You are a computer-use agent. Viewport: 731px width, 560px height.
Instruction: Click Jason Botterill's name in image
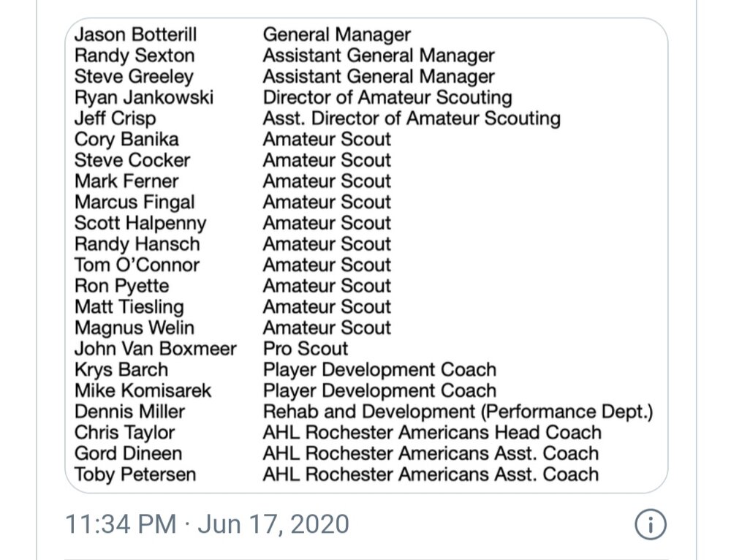(136, 34)
